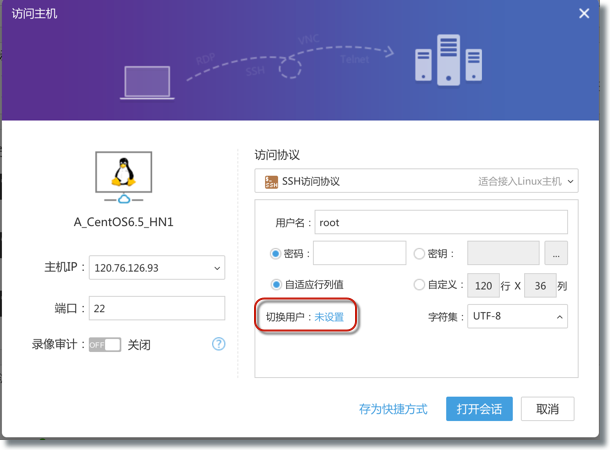The height and width of the screenshot is (450, 610).
Task: Select the 密码 radio button
Action: pos(276,254)
